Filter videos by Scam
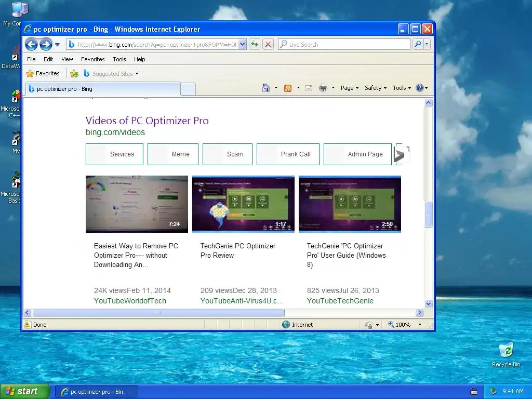The height and width of the screenshot is (399, 532). pos(228,154)
